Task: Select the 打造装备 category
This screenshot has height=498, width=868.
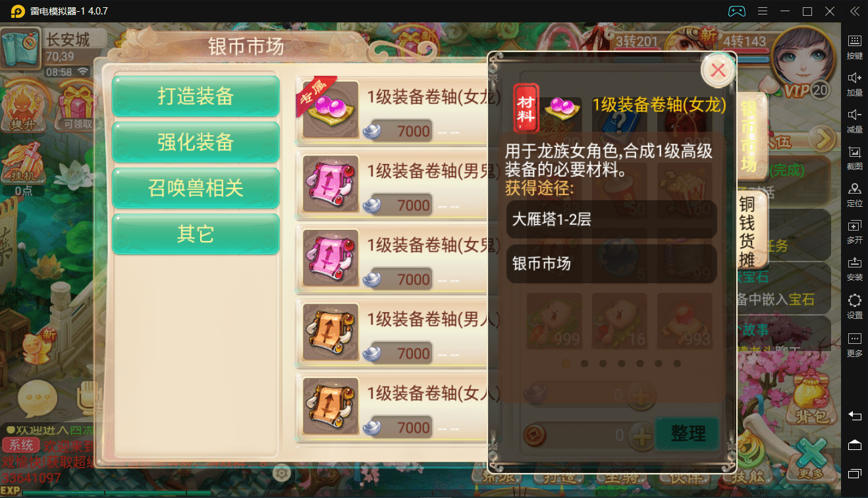Action: (196, 96)
